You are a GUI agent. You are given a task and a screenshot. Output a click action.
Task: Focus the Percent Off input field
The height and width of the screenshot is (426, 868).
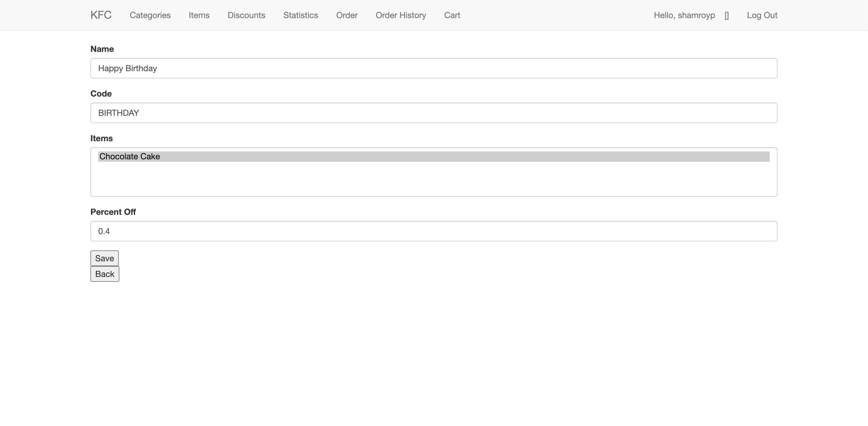[x=434, y=231]
